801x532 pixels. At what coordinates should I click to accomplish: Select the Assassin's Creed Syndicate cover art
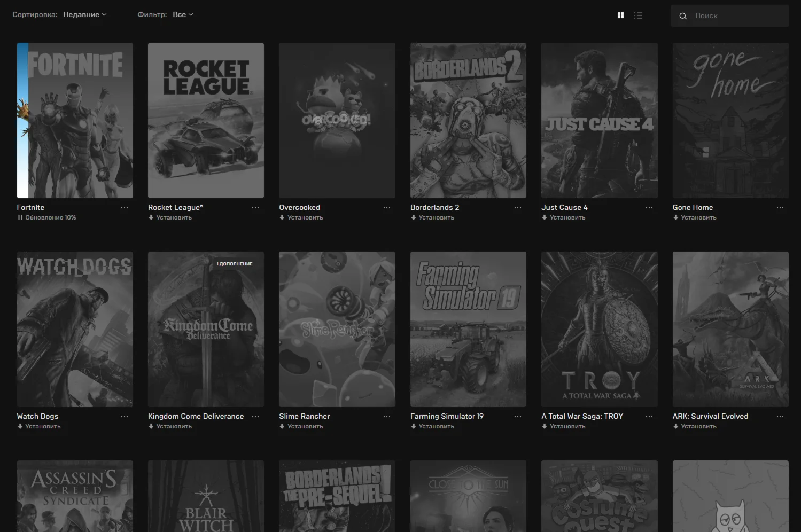[75, 496]
